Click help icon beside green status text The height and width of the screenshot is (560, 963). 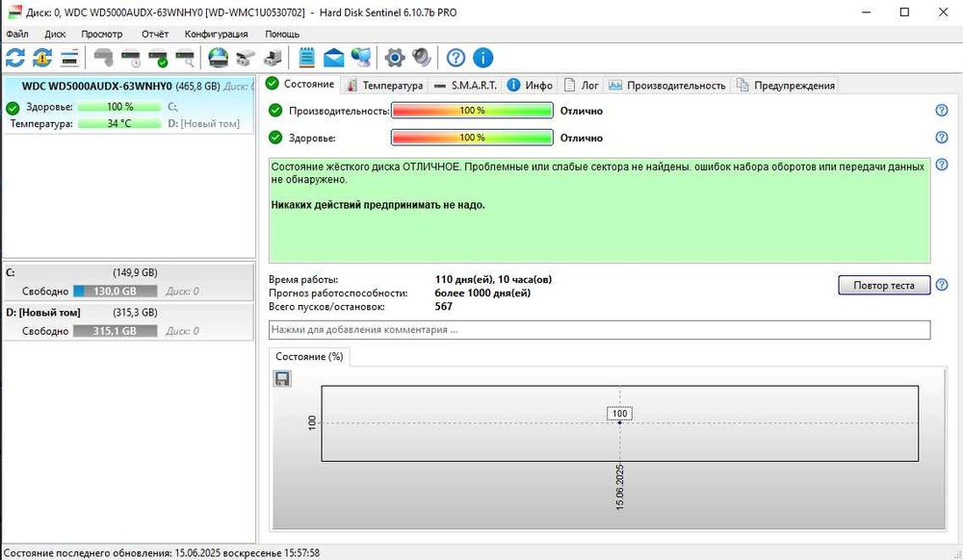point(942,165)
